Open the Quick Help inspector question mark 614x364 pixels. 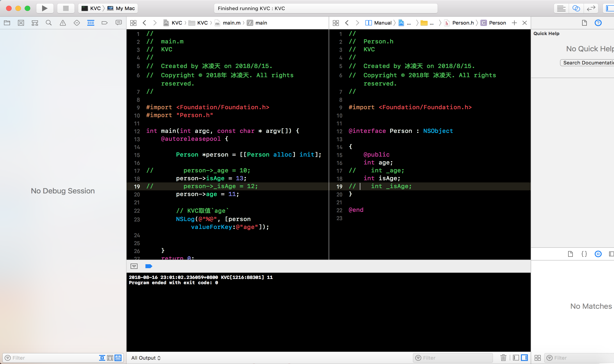click(598, 23)
